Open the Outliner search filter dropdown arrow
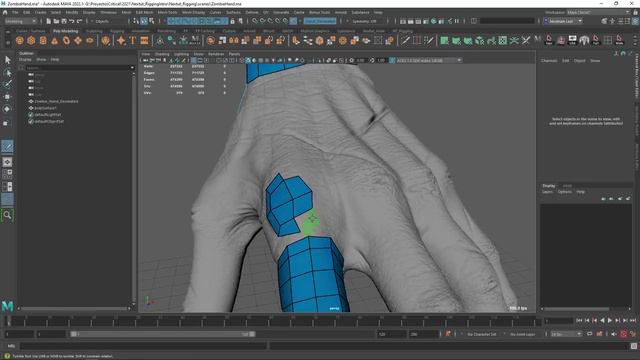The height and width of the screenshot is (360, 640). point(132,68)
